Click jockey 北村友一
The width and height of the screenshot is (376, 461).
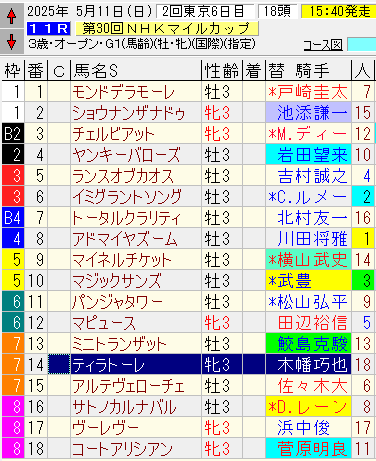click(308, 218)
